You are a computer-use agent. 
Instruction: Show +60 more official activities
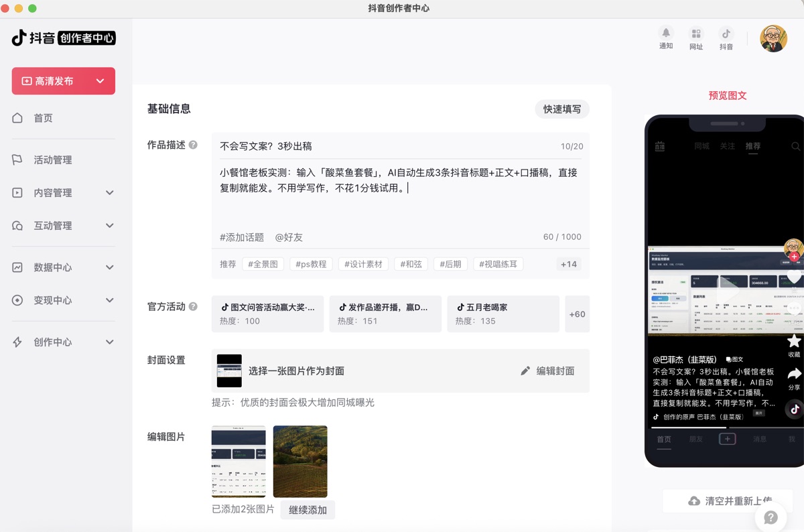tap(577, 314)
